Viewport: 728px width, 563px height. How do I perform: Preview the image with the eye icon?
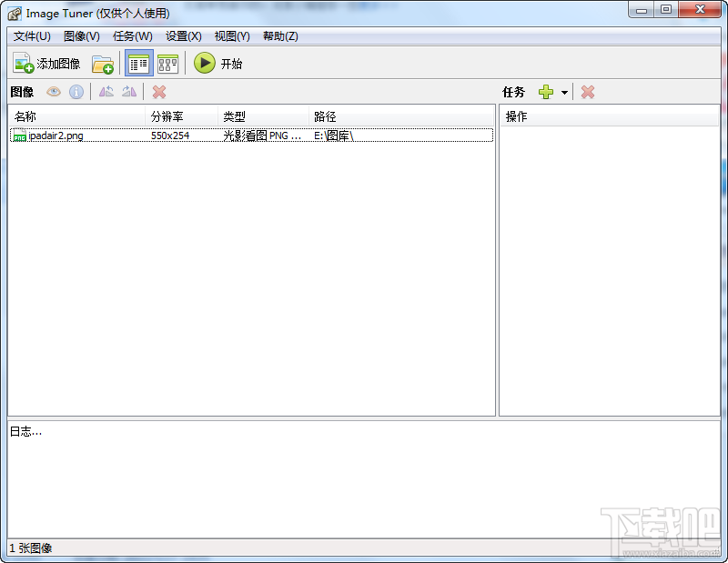[x=53, y=91]
